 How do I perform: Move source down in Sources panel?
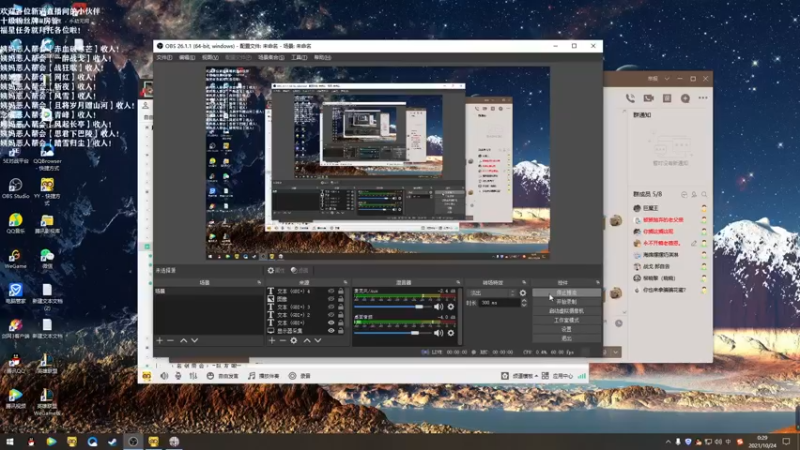tap(318, 340)
